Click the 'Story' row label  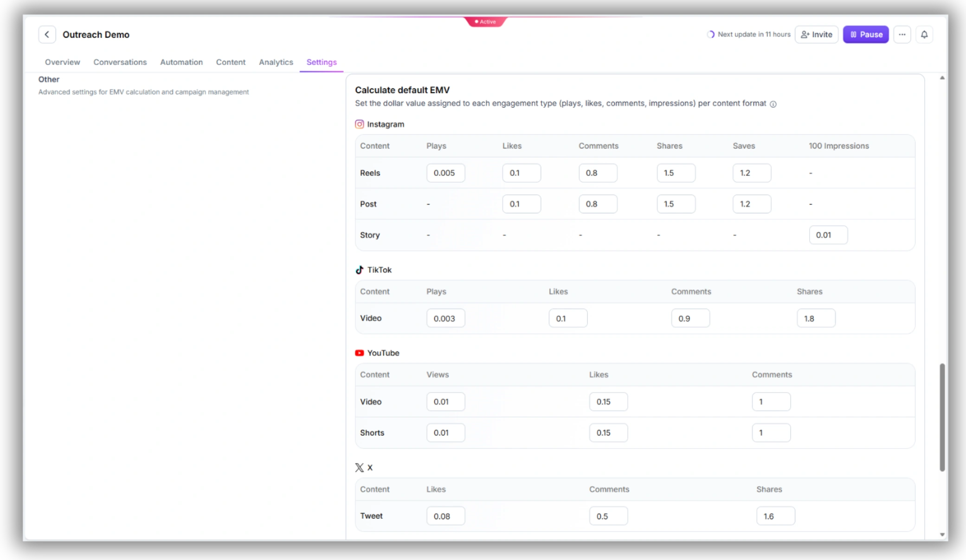coord(370,235)
